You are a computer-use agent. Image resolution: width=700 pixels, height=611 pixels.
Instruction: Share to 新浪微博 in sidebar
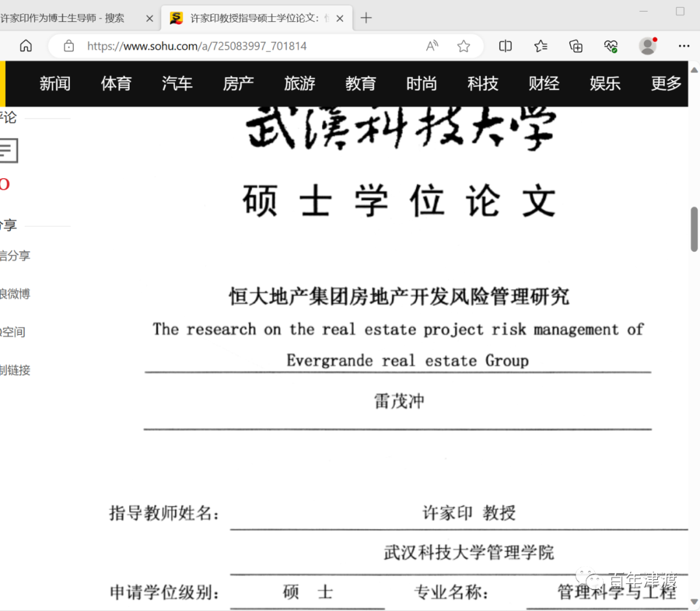point(15,294)
